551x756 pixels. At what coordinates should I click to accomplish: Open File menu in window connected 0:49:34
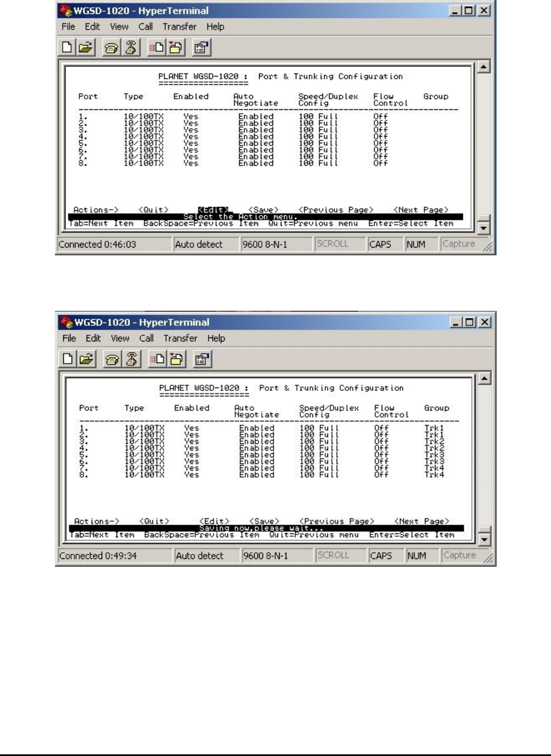point(69,338)
